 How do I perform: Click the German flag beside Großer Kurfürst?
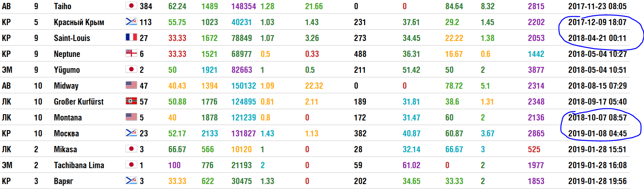(131, 101)
